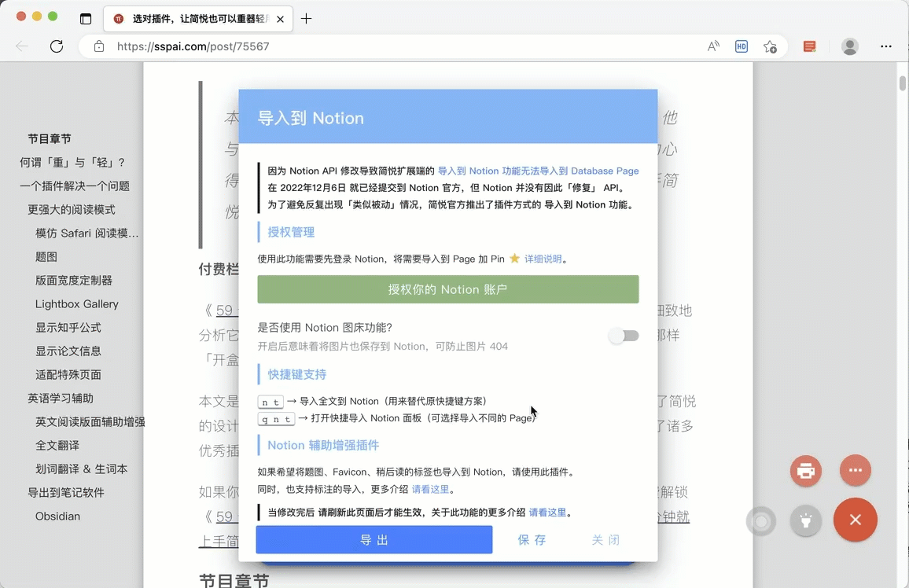
Task: Click the authorize Notion account button
Action: [x=447, y=289]
